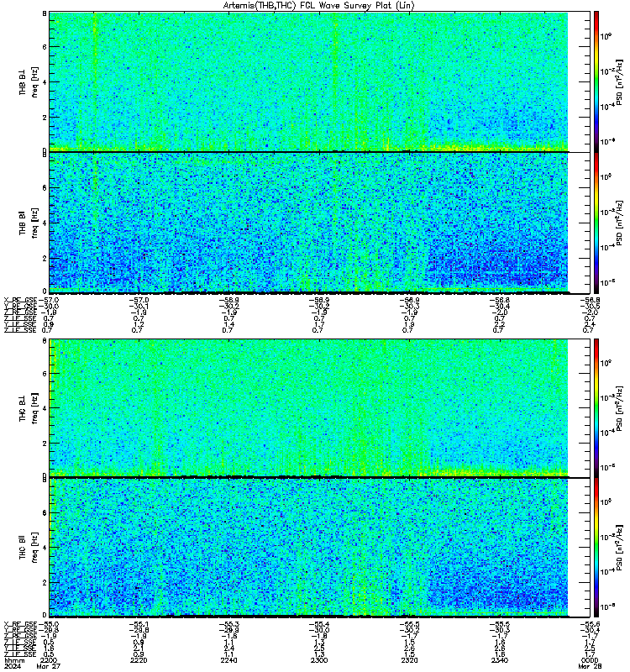The width and height of the screenshot is (630, 672).
Task: Click the "6" frequency tick of THB B⊥ panel
Action: [45, 47]
